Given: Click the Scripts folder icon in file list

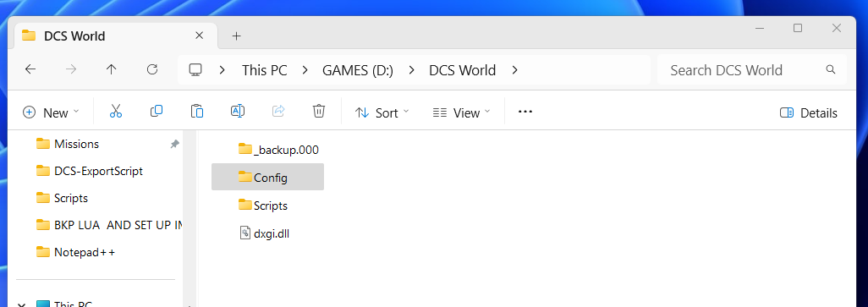Looking at the screenshot, I should tap(245, 206).
